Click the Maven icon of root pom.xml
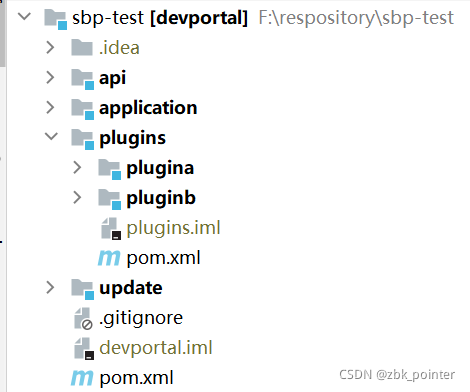Viewport: 470px width, 392px height. coord(82,378)
